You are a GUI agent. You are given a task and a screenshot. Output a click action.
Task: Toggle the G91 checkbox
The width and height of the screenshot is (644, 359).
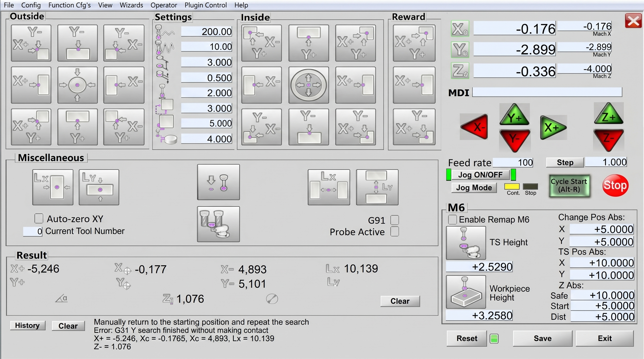pos(395,220)
